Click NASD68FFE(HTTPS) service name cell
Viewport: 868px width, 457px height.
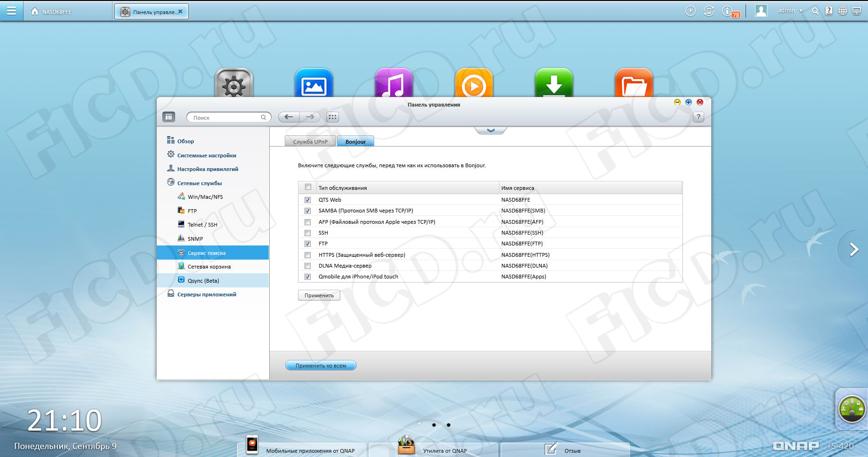point(525,255)
